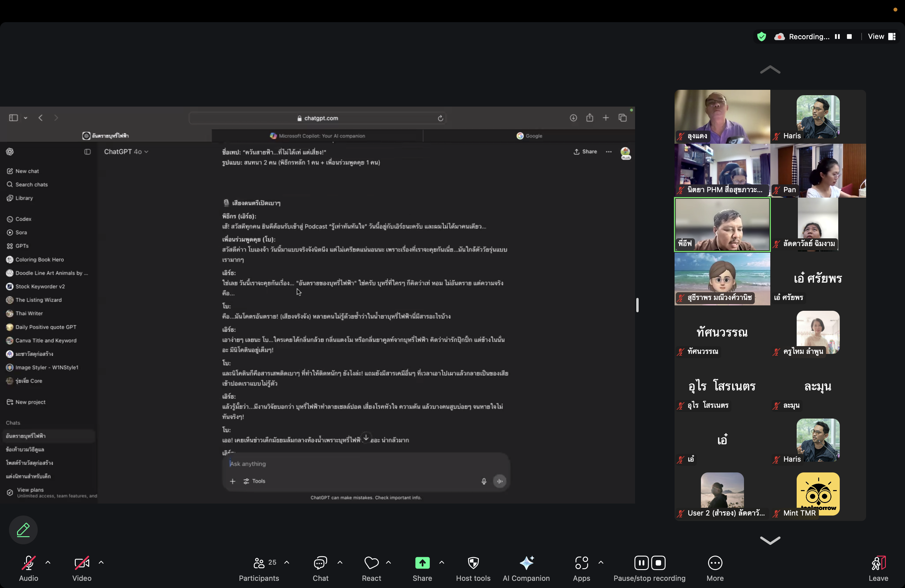Open the React heart icon
This screenshot has height=588, width=905.
tap(371, 563)
